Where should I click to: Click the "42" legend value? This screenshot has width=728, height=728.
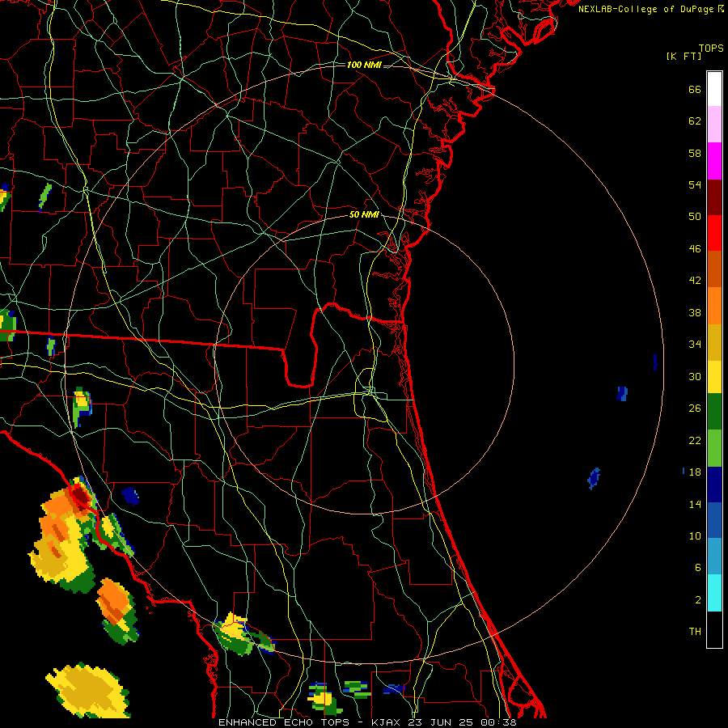pyautogui.click(x=695, y=281)
